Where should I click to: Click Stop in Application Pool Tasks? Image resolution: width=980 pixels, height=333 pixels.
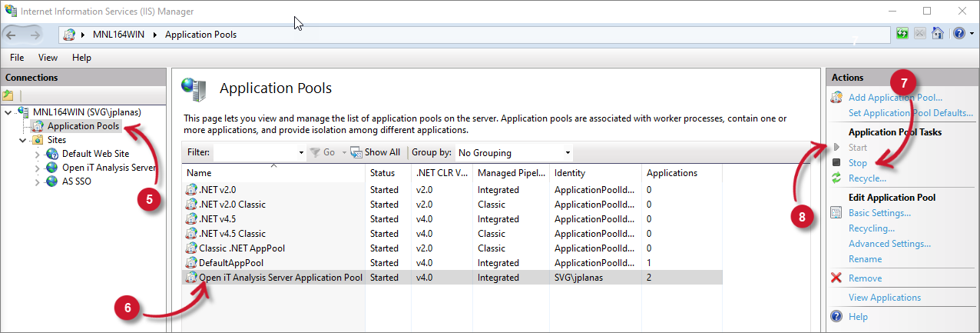click(858, 162)
